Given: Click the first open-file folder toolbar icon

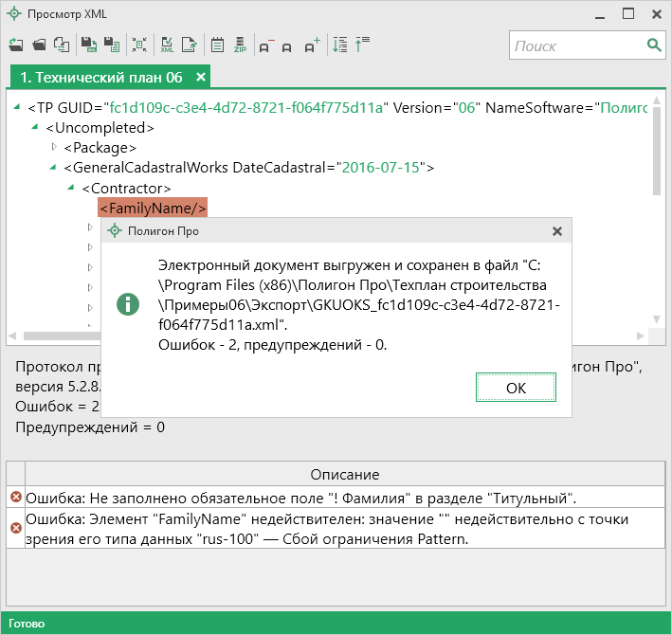Looking at the screenshot, I should coord(16,45).
